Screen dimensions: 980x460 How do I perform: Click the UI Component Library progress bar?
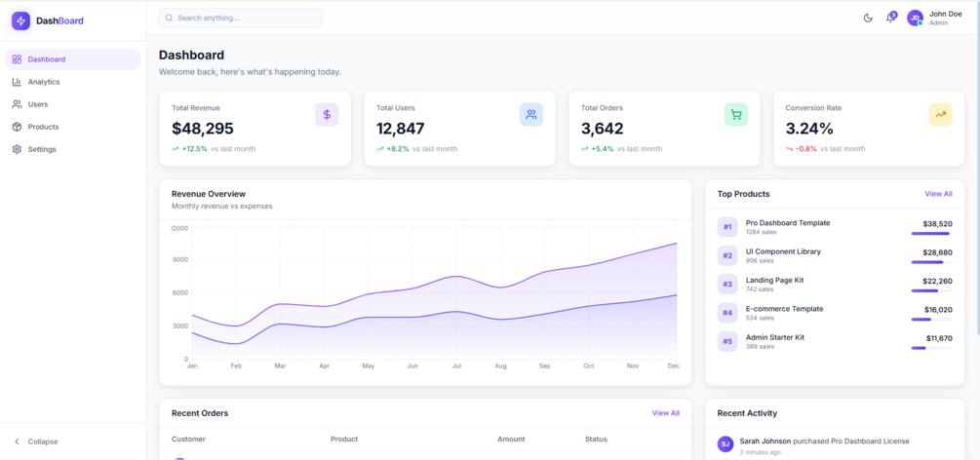tap(932, 262)
